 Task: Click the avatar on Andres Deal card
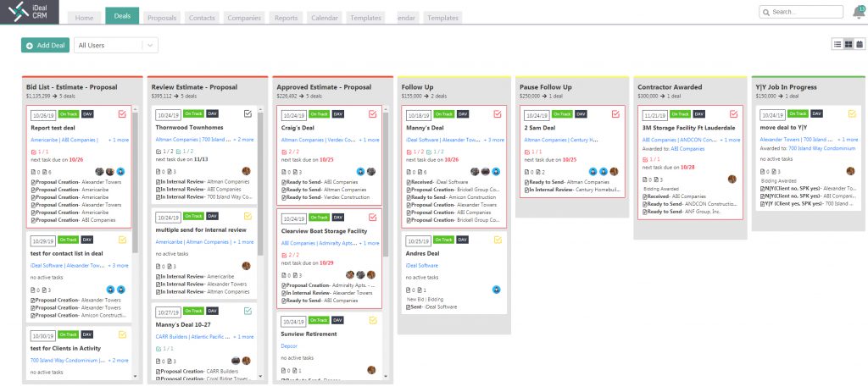(x=497, y=290)
